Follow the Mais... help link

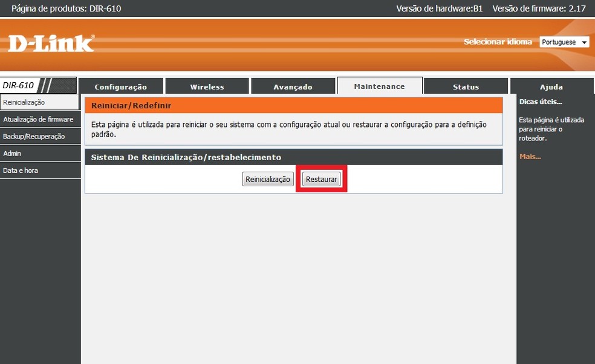click(x=530, y=157)
